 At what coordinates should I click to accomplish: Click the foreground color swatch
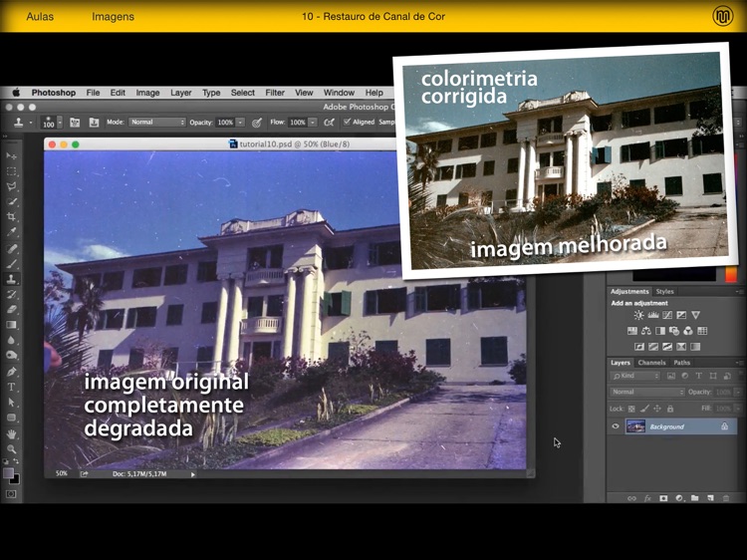[9, 472]
